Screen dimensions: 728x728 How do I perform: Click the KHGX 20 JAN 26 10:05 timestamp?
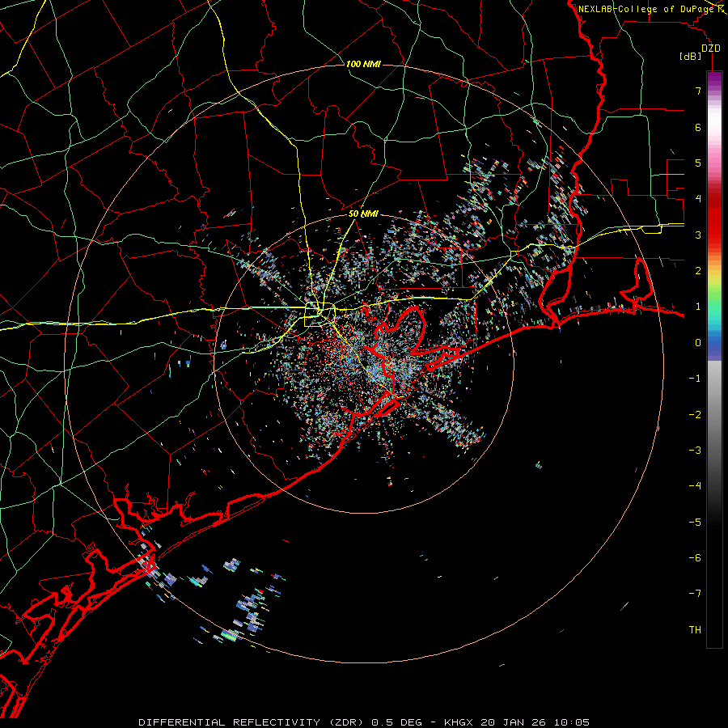517,722
